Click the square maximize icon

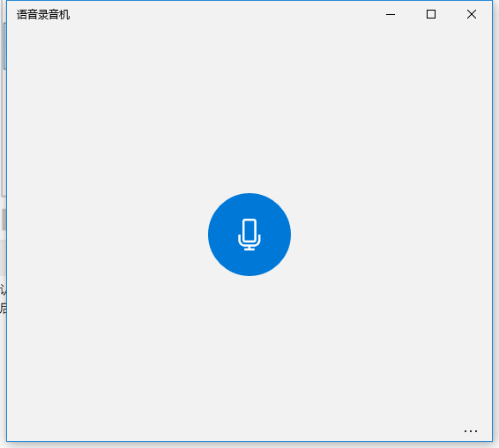point(431,14)
